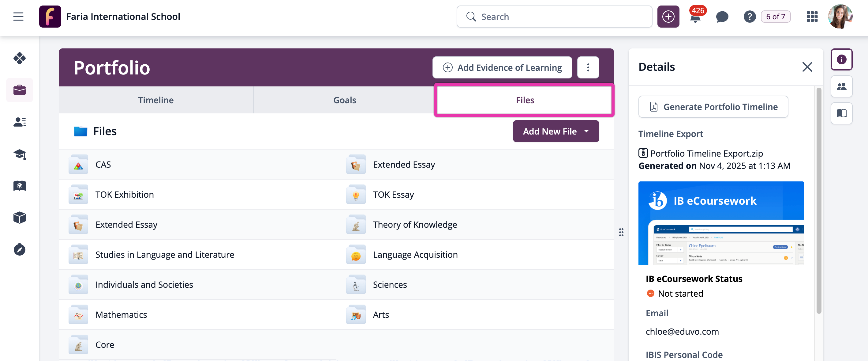Click the people group panel icon
This screenshot has width=868, height=361.
point(841,87)
